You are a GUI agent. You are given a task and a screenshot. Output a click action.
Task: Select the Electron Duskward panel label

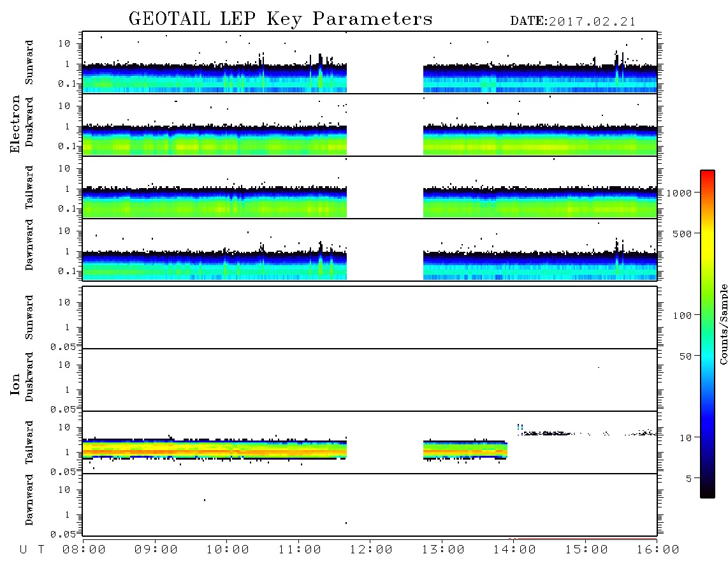[x=29, y=122]
